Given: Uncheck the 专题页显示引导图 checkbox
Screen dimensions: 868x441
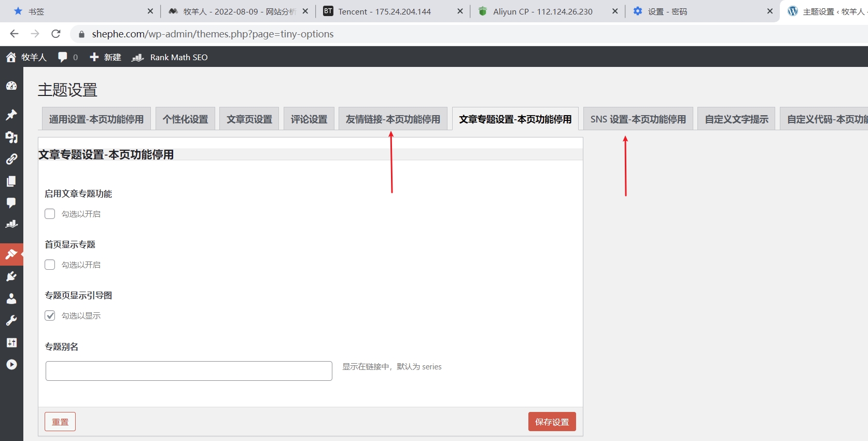Looking at the screenshot, I should (50, 315).
